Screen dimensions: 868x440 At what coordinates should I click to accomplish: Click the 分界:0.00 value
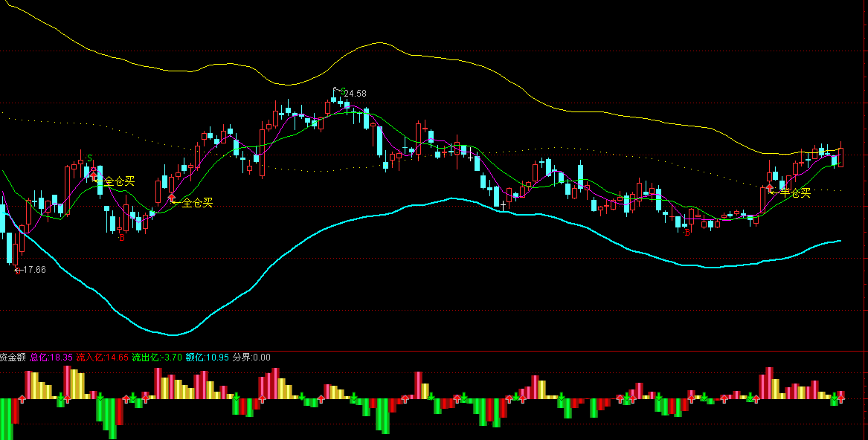[252, 357]
